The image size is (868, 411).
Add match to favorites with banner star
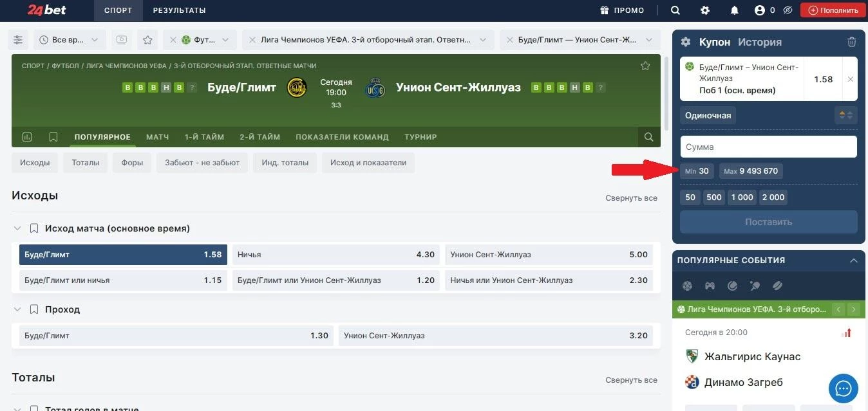pyautogui.click(x=645, y=66)
